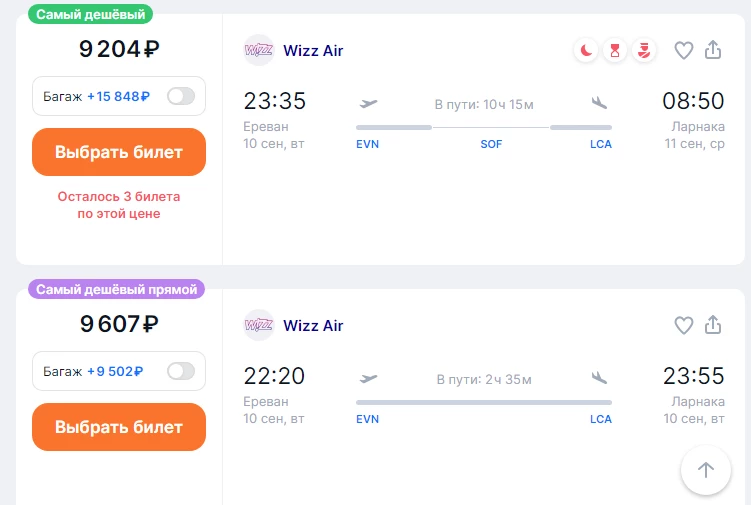Add the 9 204₽ ticket to favorites

point(683,50)
